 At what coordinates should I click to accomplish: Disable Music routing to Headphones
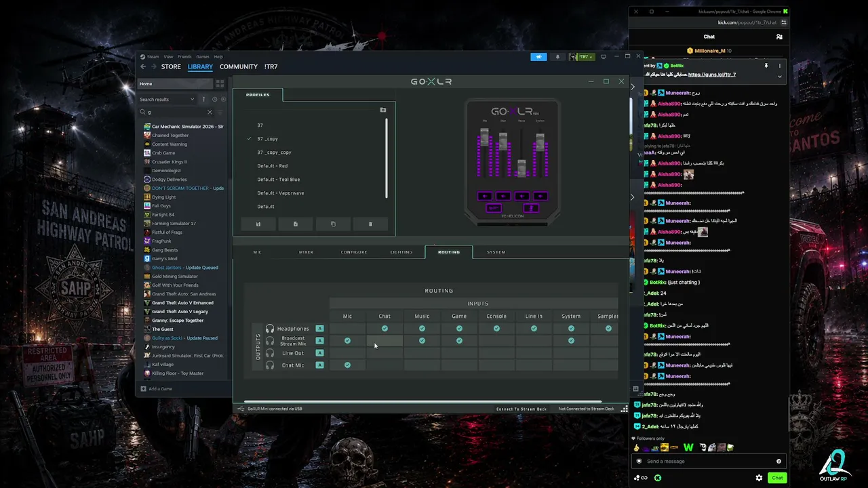[x=422, y=329]
